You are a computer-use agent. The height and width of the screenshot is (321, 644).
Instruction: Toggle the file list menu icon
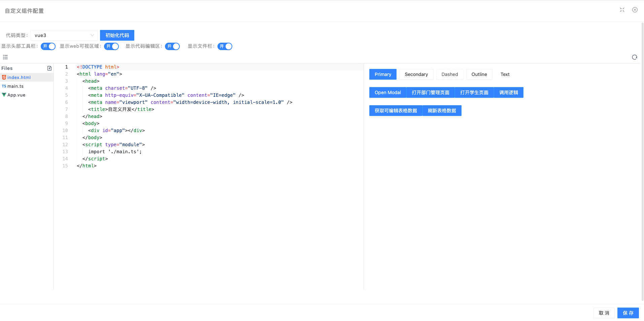point(5,57)
